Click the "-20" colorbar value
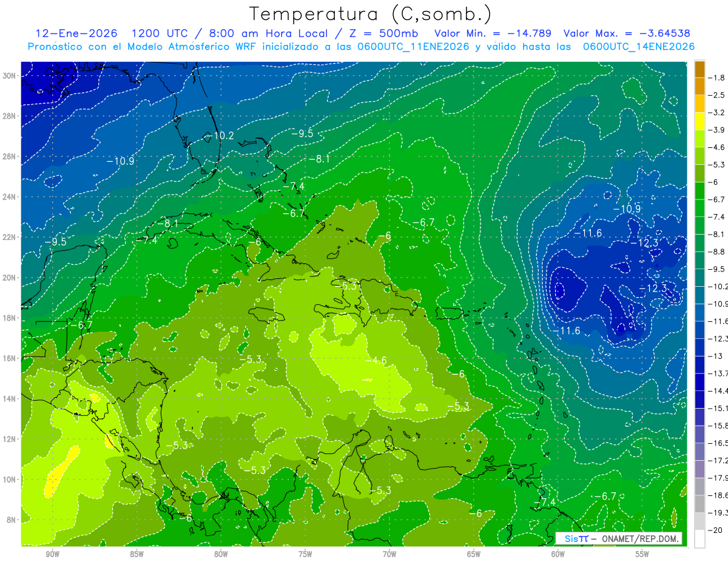This screenshot has width=728, height=562. pyautogui.click(x=715, y=530)
